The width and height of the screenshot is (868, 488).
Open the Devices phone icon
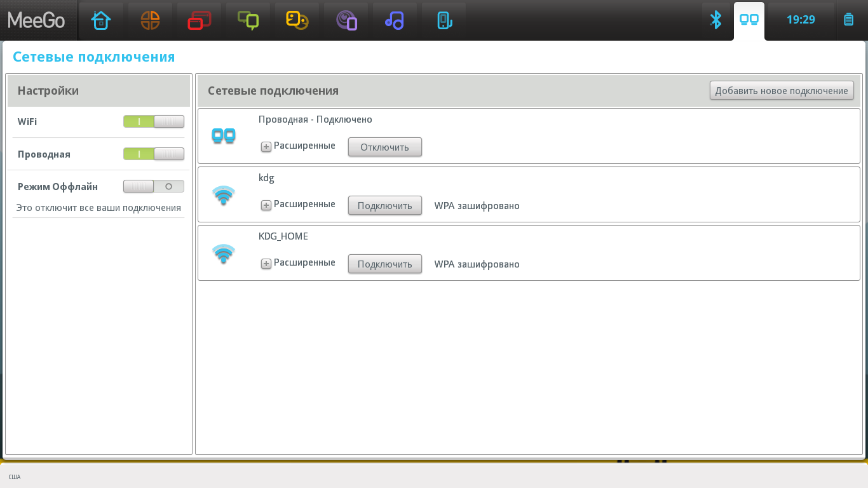[x=444, y=20]
